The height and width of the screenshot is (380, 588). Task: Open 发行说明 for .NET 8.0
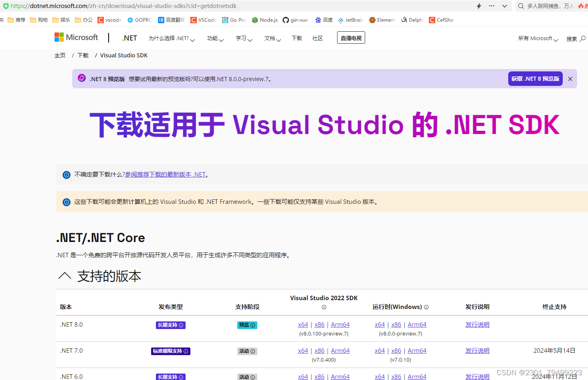coord(477,325)
